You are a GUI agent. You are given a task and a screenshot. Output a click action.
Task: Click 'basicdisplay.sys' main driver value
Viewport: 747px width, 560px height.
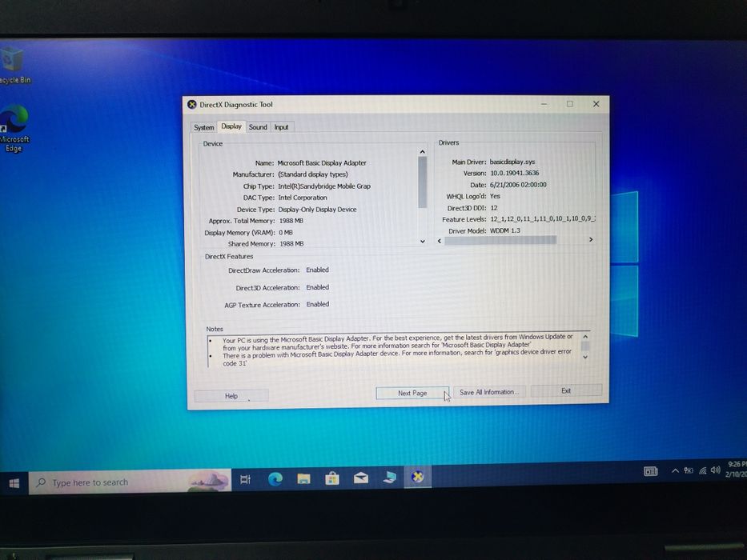click(x=512, y=162)
